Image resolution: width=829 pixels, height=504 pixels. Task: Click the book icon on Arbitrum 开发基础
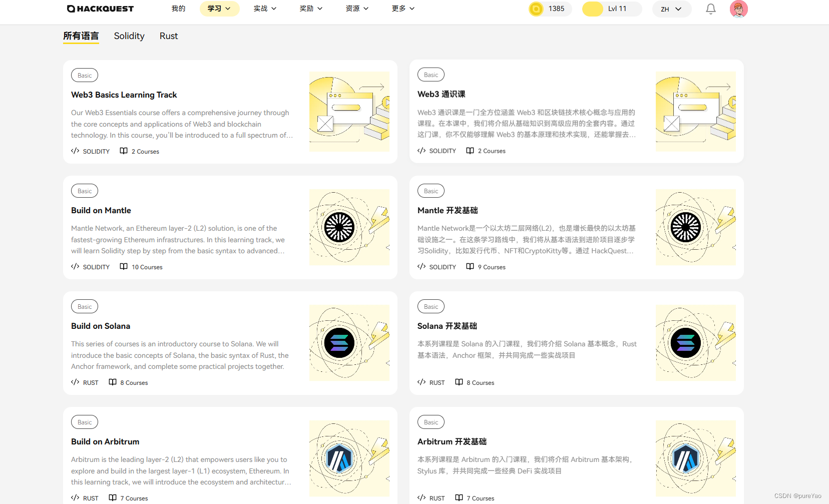click(459, 497)
